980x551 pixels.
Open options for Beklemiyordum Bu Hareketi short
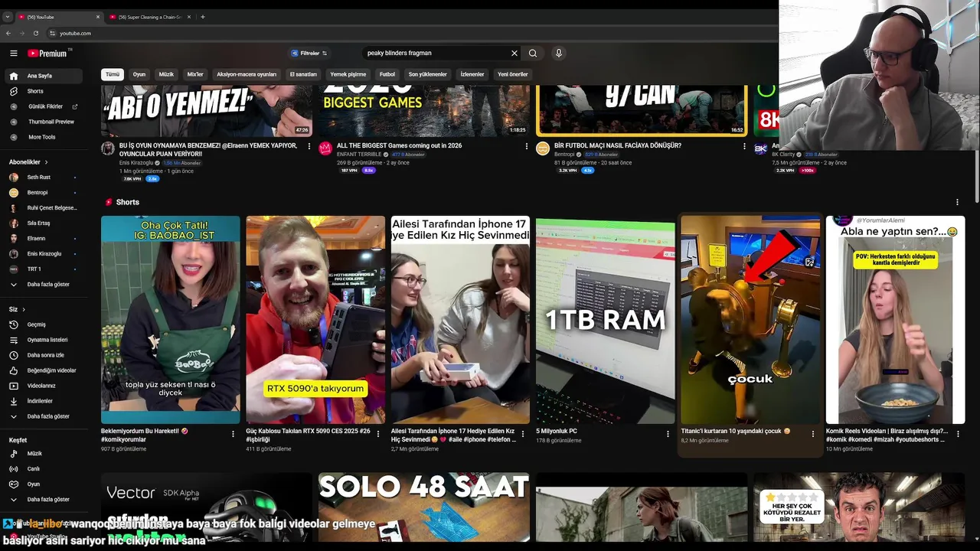233,434
